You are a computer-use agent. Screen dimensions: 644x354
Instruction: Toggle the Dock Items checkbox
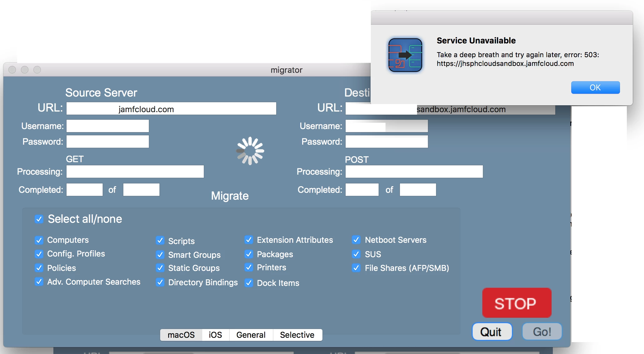[x=249, y=283]
